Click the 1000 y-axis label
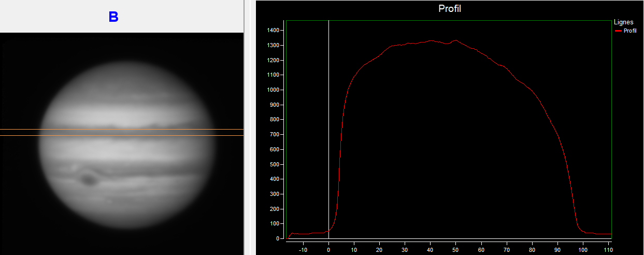The width and height of the screenshot is (644, 255). [x=274, y=90]
